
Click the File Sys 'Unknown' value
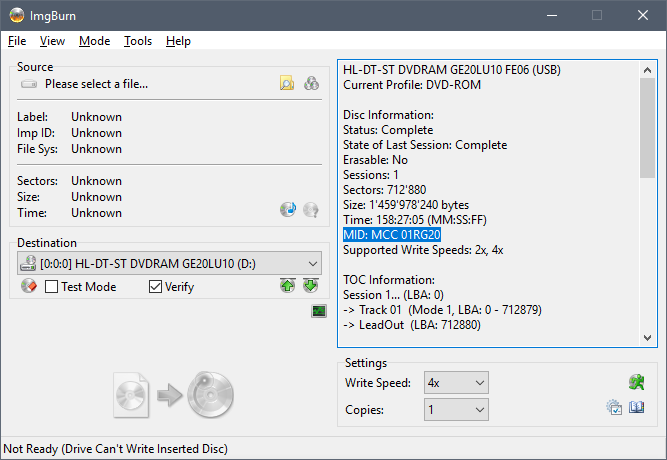[x=97, y=149]
